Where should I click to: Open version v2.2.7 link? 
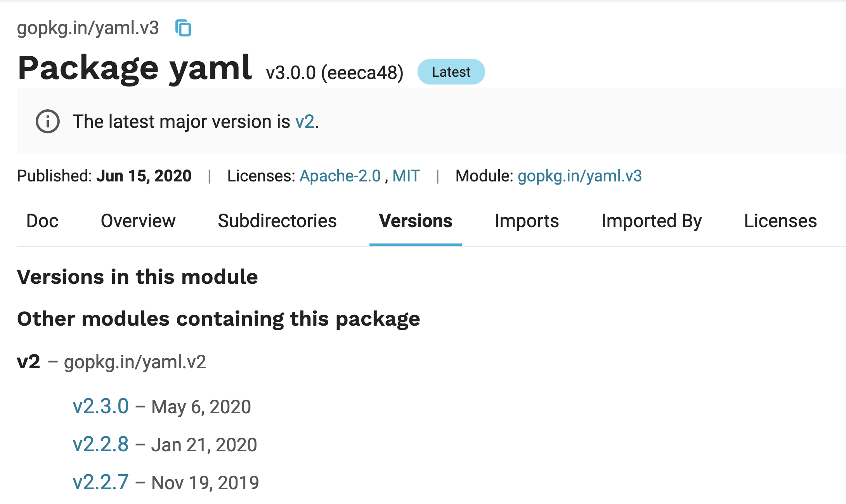coord(101,483)
